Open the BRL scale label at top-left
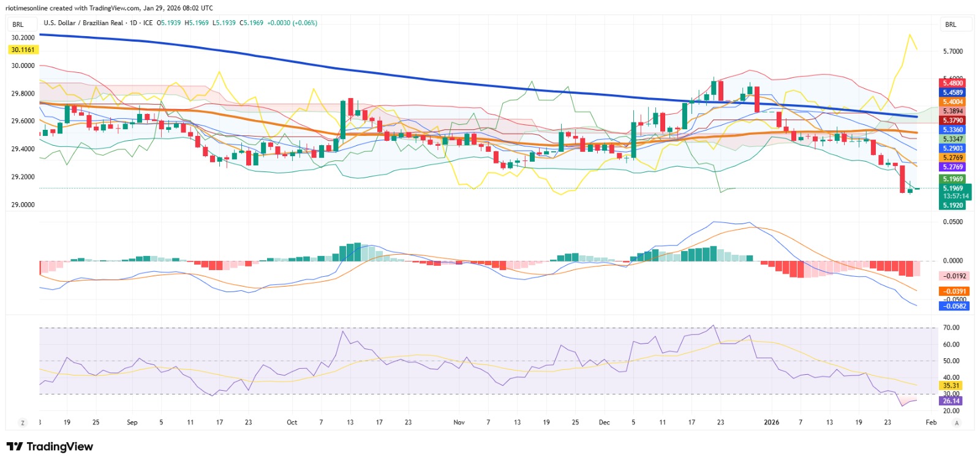 [x=23, y=24]
